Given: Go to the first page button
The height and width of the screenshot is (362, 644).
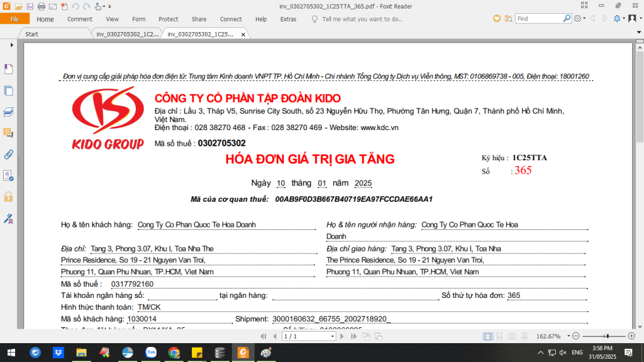Looking at the screenshot, I should [x=264, y=336].
